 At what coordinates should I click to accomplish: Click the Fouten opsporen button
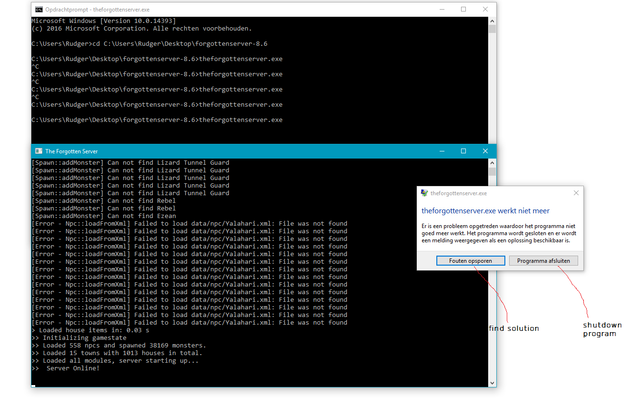[470, 261]
